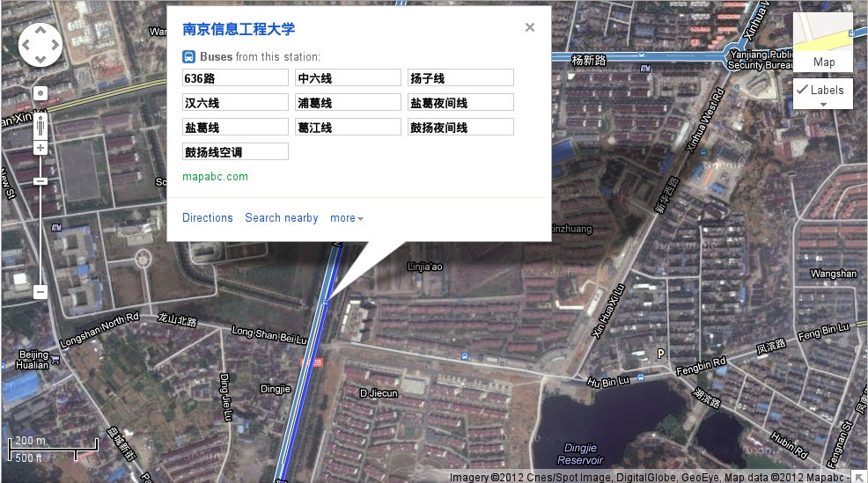868x483 pixels.
Task: Click the Dingjie place label
Action: click(276, 389)
